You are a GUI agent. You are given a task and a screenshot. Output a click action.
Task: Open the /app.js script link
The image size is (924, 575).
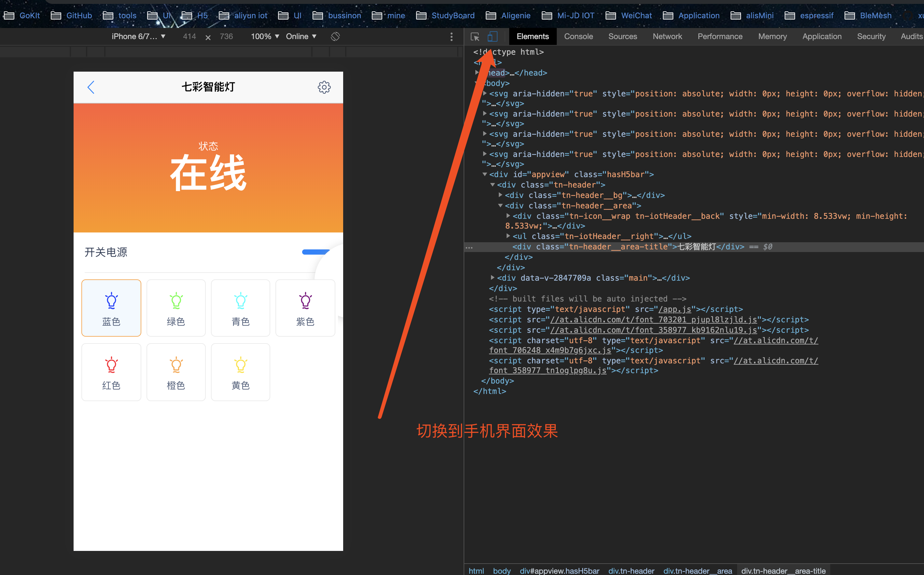point(674,309)
